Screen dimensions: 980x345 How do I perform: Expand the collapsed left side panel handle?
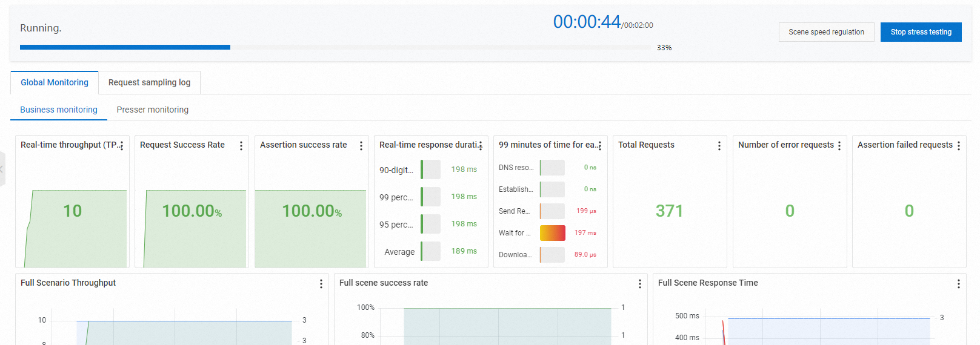2,169
